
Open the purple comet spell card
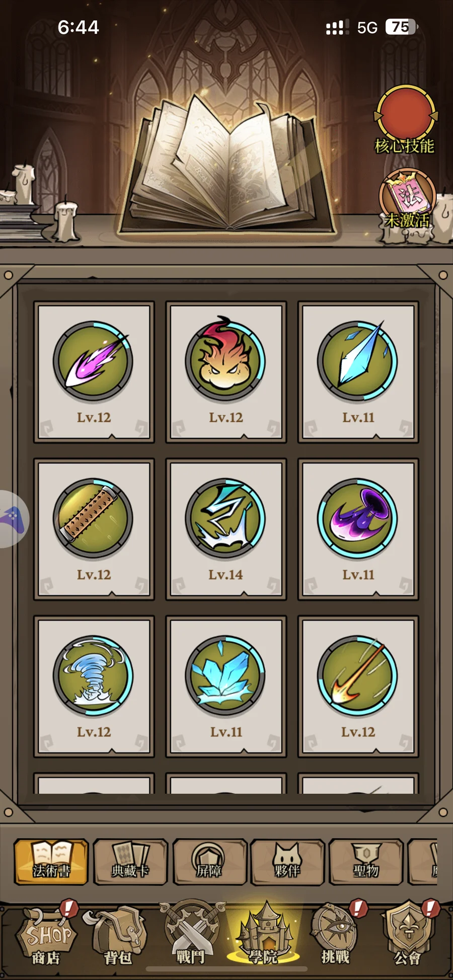[94, 372]
